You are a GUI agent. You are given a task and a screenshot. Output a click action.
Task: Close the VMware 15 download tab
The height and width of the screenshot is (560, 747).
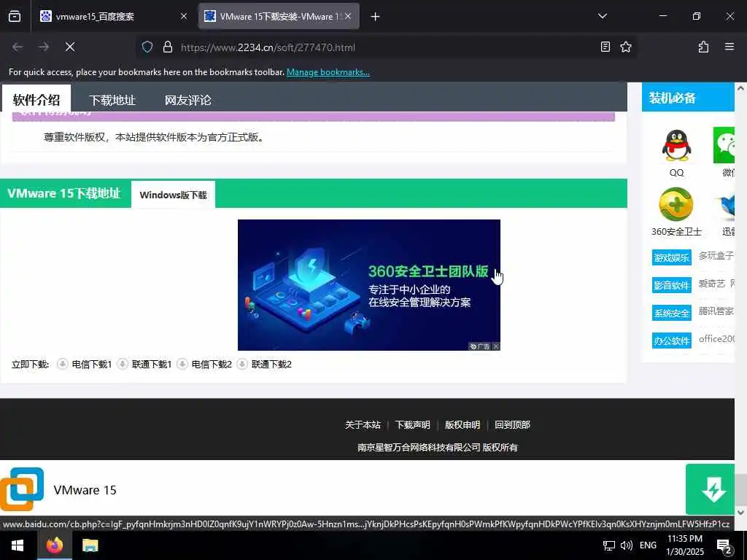[348, 16]
